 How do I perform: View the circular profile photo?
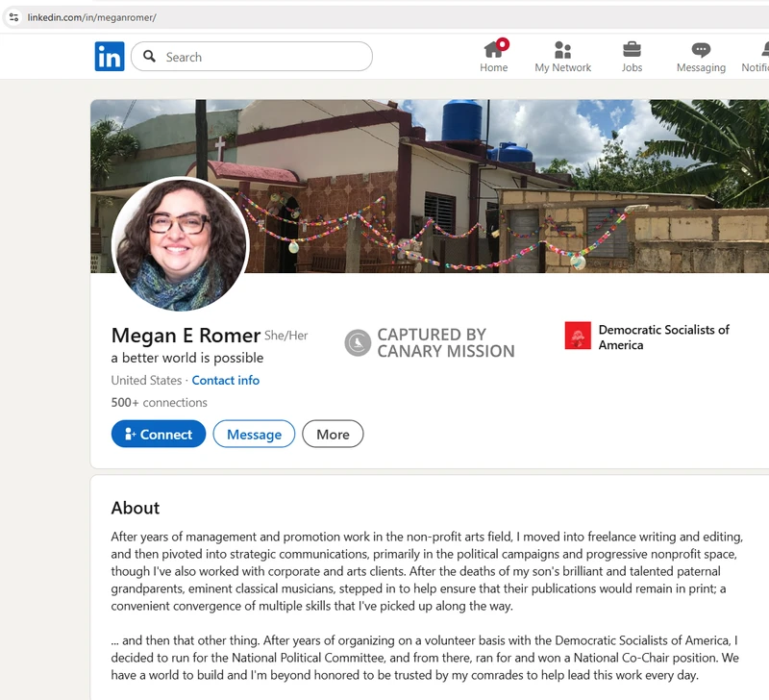coord(181,244)
